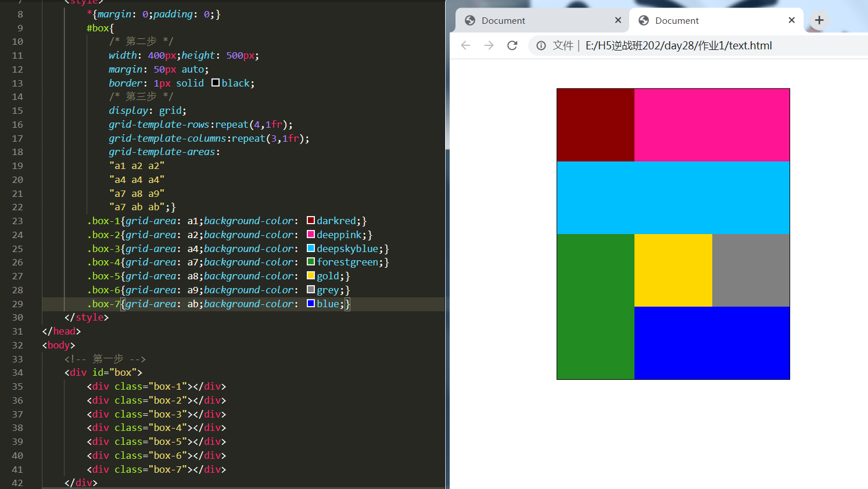
Task: Click the '第三步' comment on line 14
Action: [141, 96]
